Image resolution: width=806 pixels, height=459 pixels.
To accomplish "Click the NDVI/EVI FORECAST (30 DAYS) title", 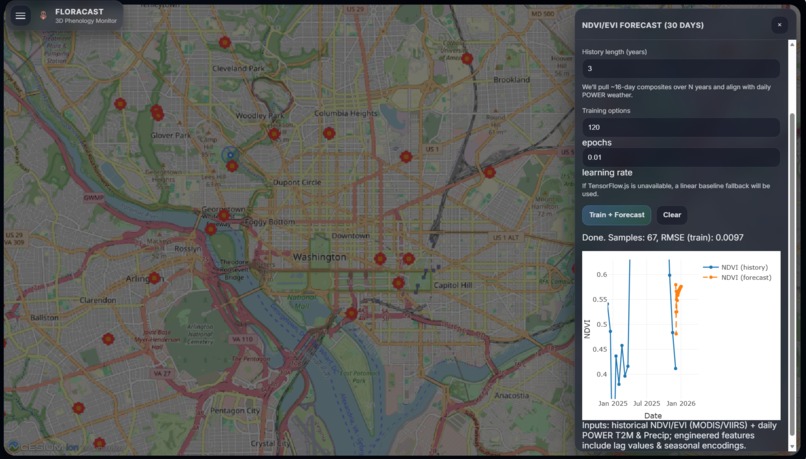I will click(x=643, y=25).
